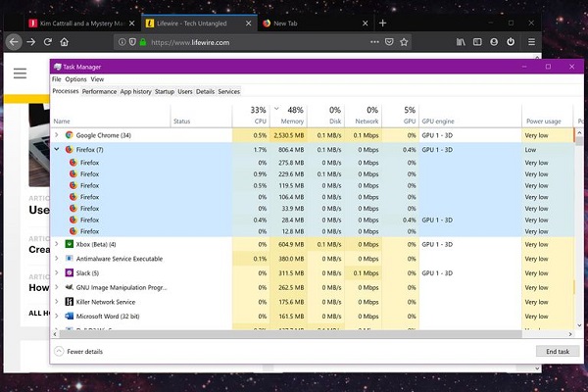Expand the Antimalware Service Executable row
The image size is (588, 392).
click(x=57, y=258)
